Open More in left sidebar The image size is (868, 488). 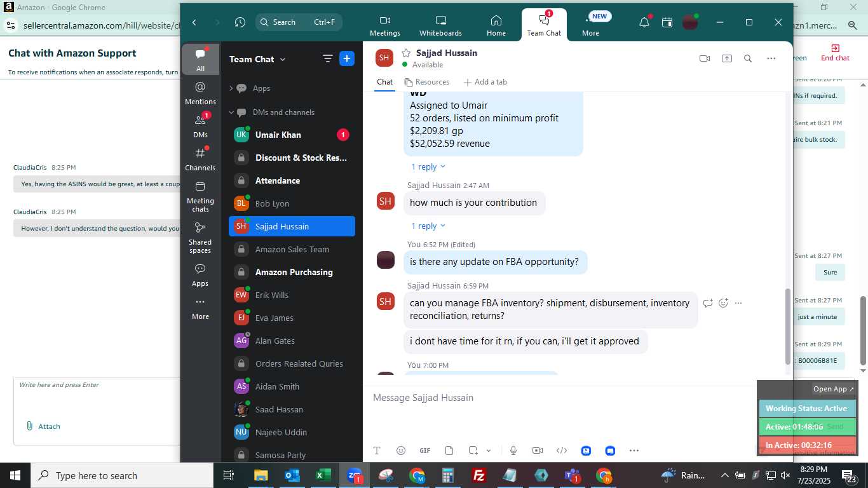[x=200, y=308]
